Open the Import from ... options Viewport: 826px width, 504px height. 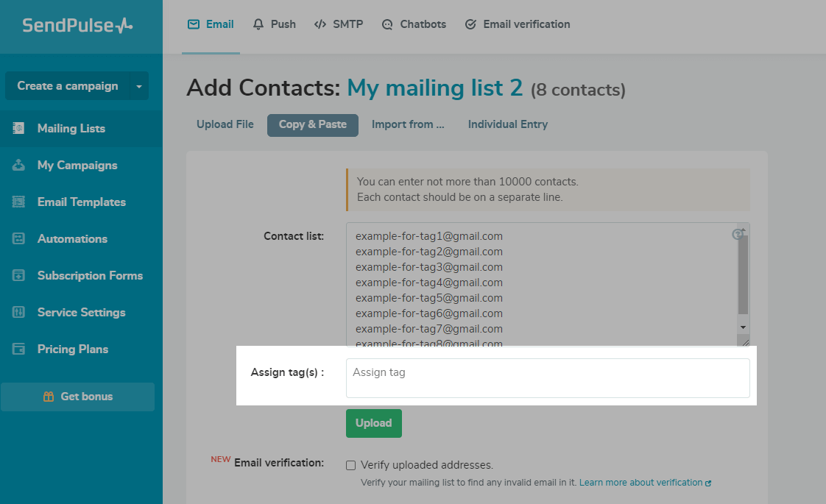pyautogui.click(x=408, y=124)
